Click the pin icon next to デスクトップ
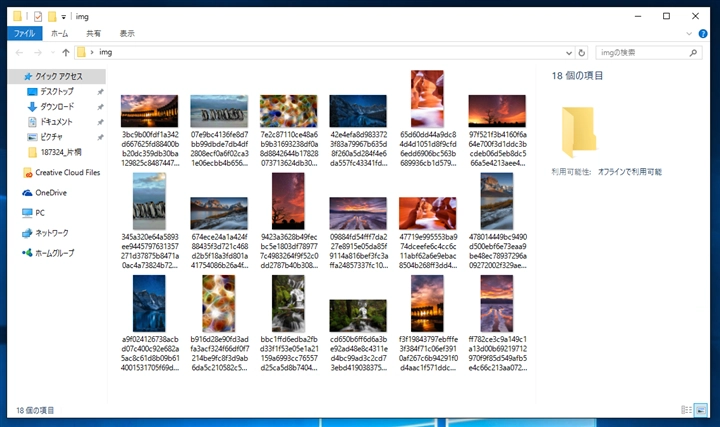This screenshot has height=427, width=720. point(100,92)
